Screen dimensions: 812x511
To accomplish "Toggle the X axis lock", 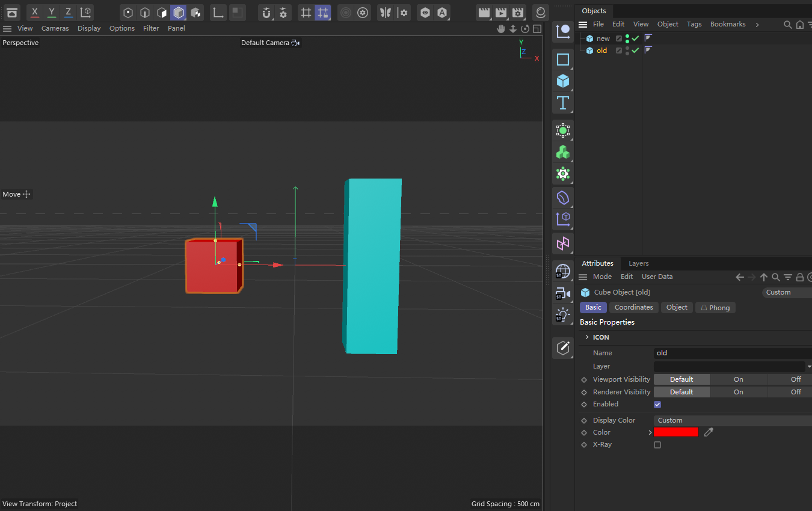I will click(35, 12).
